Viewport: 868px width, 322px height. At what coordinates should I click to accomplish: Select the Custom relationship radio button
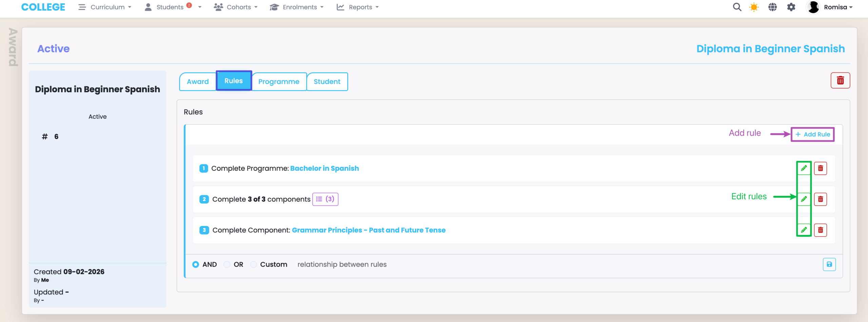click(253, 264)
